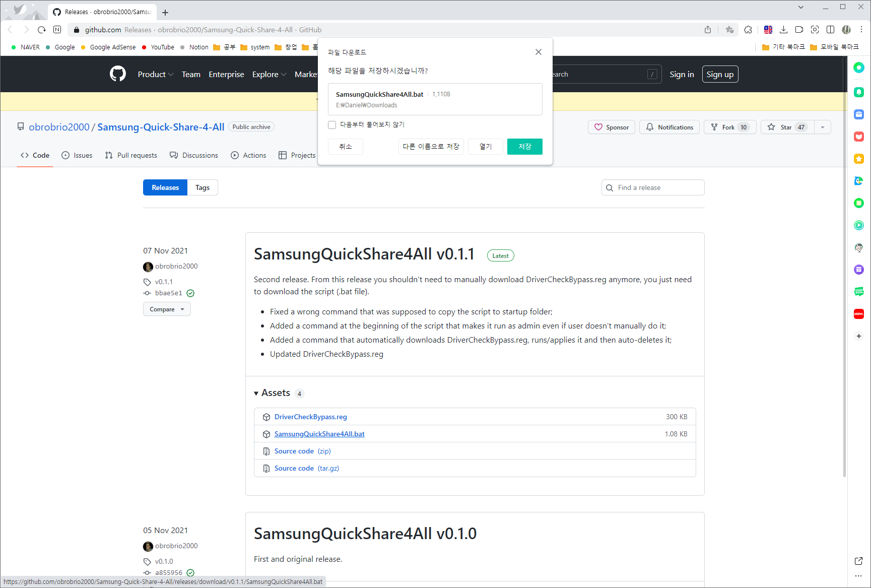The height and width of the screenshot is (588, 871).
Task: Click the package icon beside DriverCheckBypass.reg
Action: (x=266, y=417)
